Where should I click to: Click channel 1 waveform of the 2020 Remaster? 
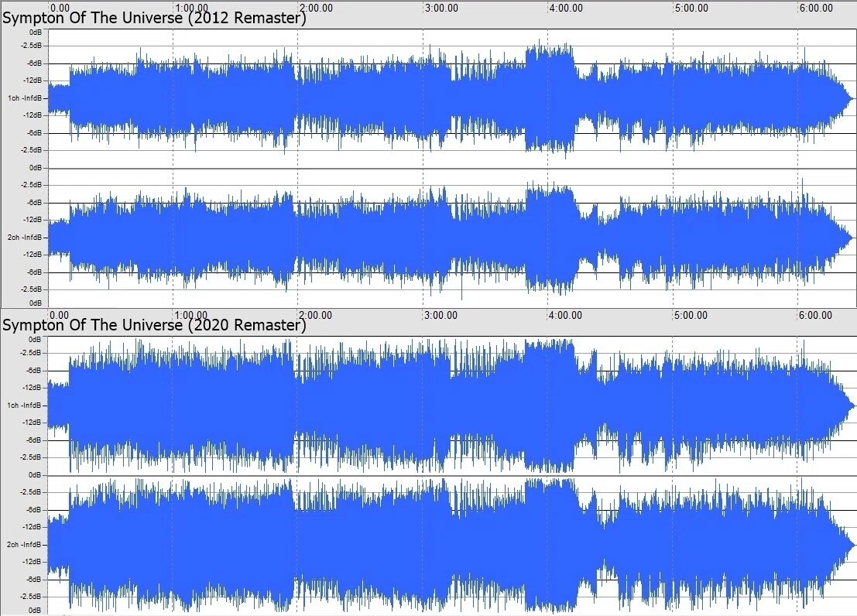[451, 406]
